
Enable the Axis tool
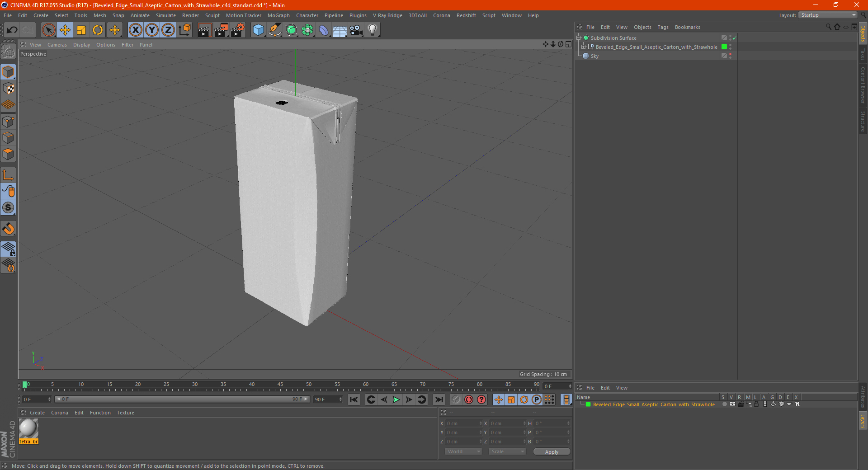tap(8, 175)
